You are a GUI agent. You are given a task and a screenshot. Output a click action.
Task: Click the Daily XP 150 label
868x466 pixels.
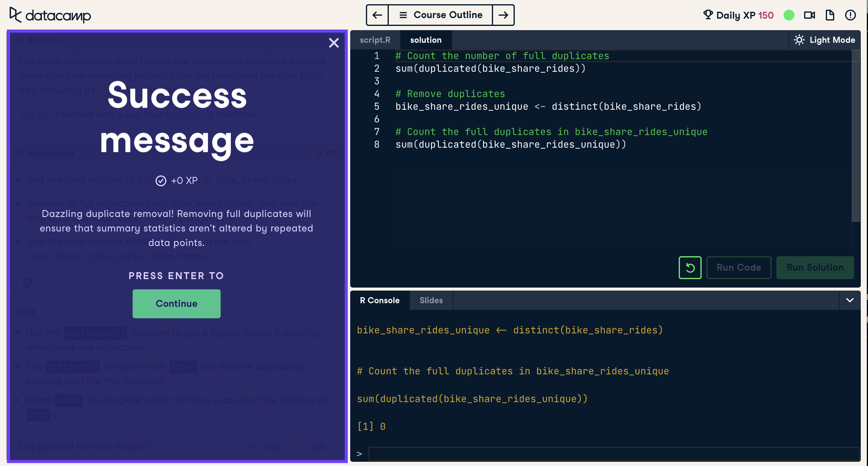[745, 15]
